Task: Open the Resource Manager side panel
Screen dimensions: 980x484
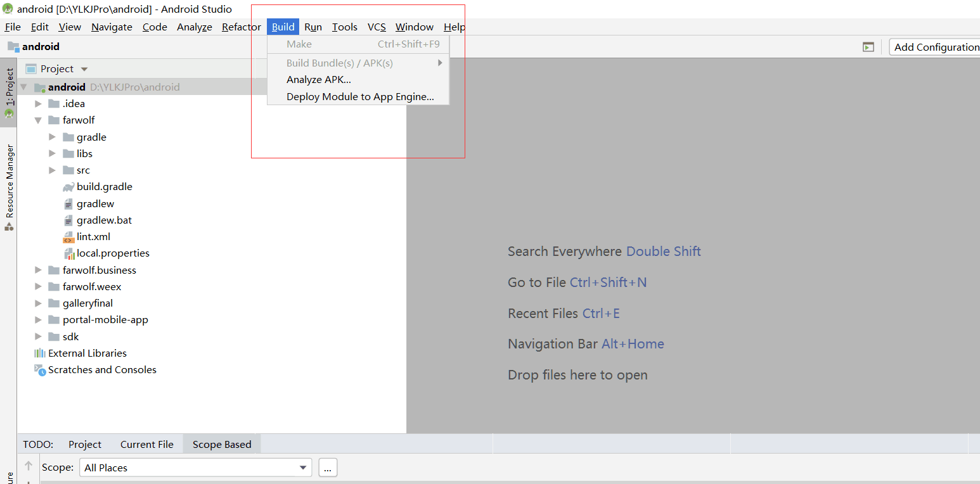Action: (x=9, y=187)
